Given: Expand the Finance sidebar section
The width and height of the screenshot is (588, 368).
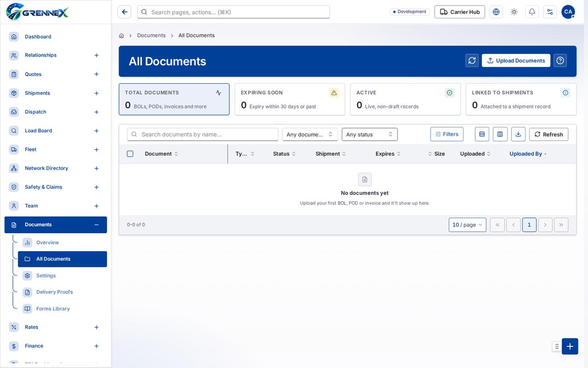Looking at the screenshot, I should pyautogui.click(x=96, y=346).
